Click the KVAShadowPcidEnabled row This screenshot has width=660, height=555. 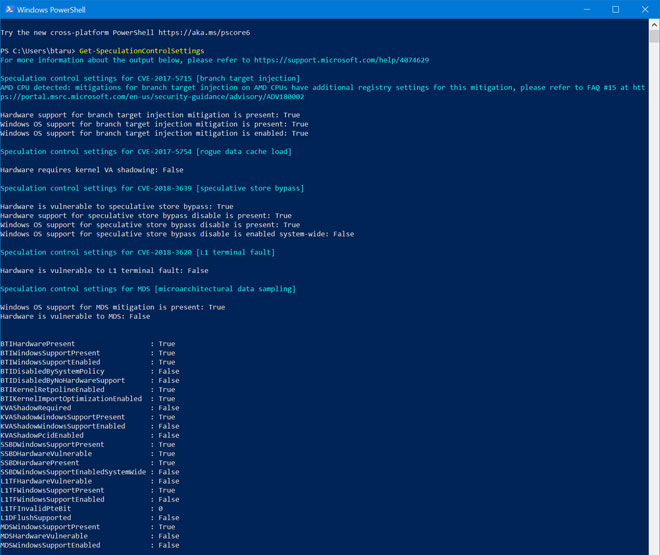point(90,436)
